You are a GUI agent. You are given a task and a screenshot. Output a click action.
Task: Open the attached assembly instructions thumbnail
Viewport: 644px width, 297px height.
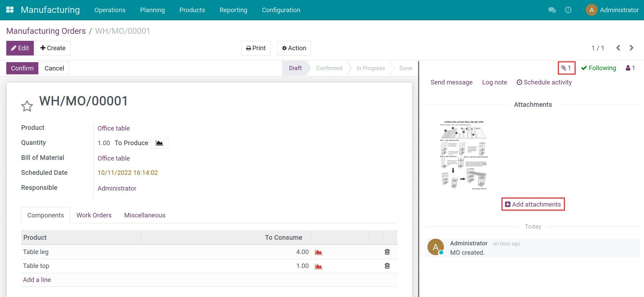[x=463, y=155]
